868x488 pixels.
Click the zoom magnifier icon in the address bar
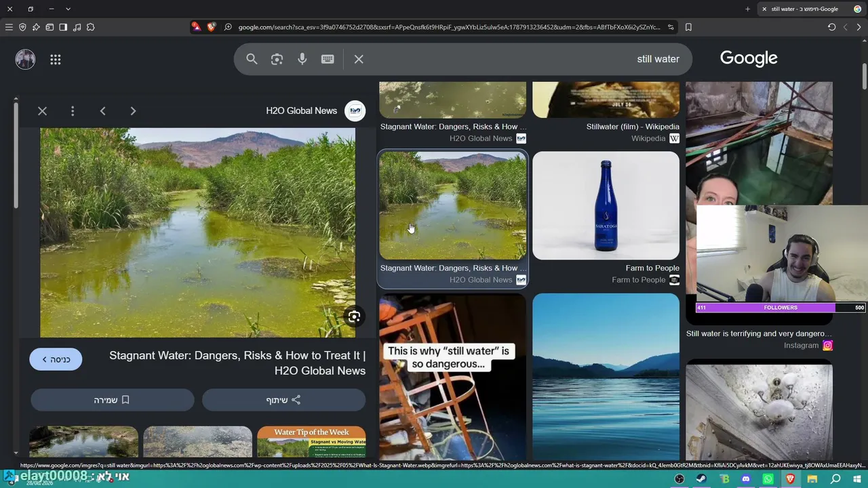(228, 27)
